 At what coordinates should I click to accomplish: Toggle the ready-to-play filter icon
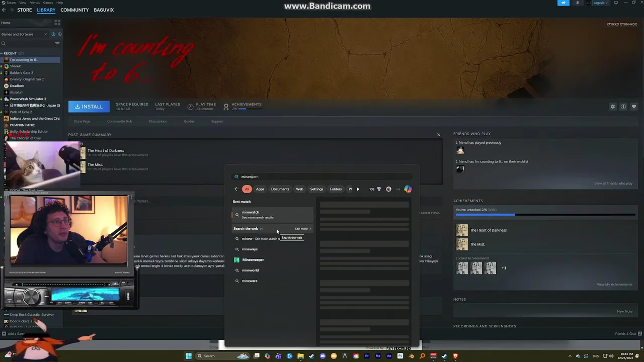[x=60, y=34]
